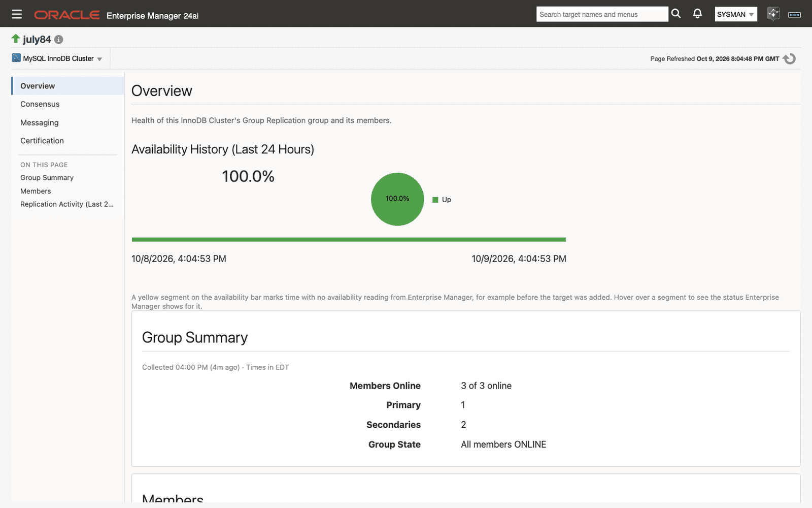Open the hamburger navigation menu
Screen dimensions: 812x508
(x=17, y=14)
